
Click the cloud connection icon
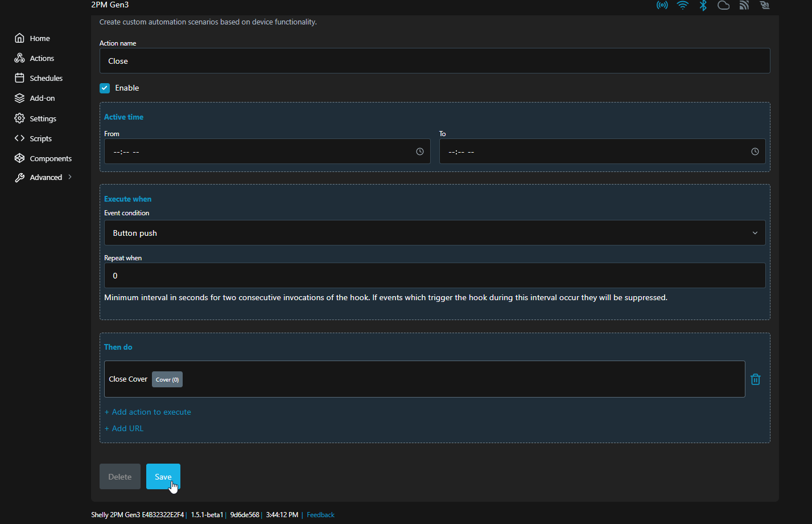tap(723, 5)
